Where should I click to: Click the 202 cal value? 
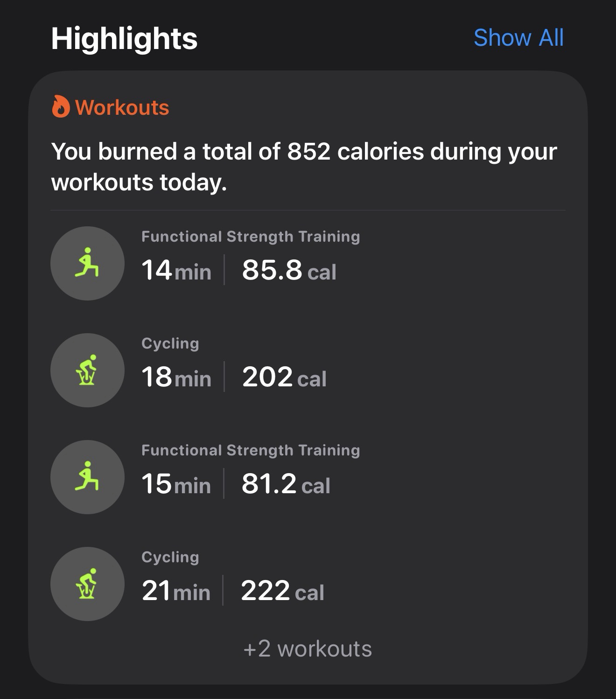point(284,377)
